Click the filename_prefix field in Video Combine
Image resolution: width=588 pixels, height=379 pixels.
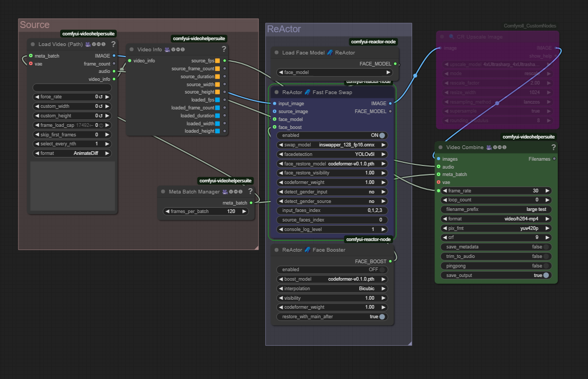pos(496,209)
